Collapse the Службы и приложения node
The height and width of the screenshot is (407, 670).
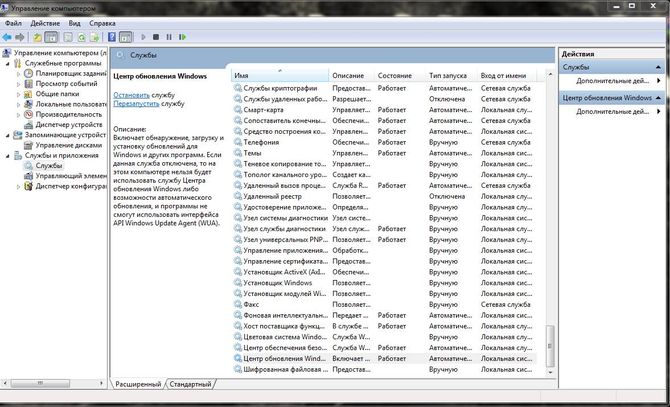point(7,155)
